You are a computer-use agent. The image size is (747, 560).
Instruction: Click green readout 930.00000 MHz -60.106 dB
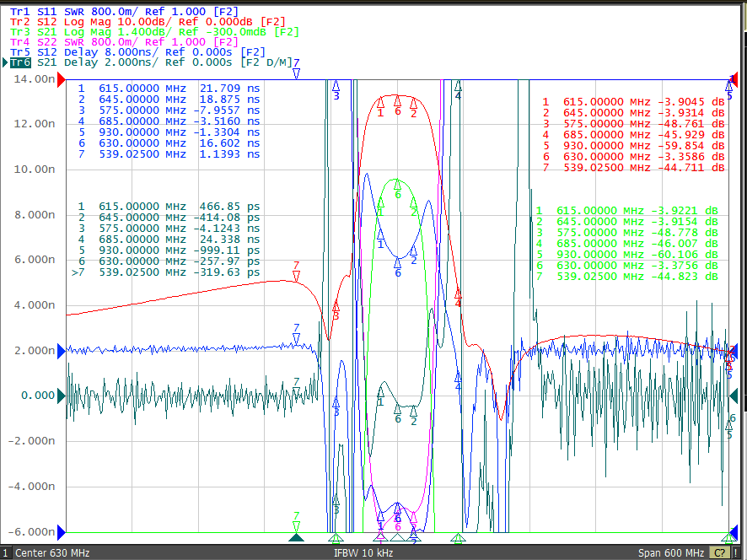click(x=627, y=254)
